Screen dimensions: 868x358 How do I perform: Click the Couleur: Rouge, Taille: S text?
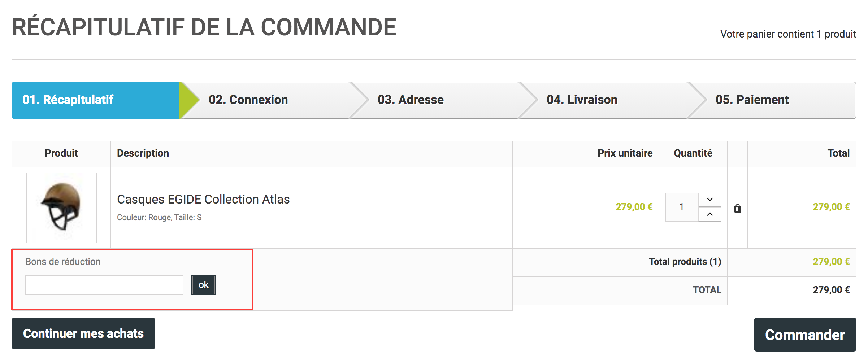tap(159, 218)
